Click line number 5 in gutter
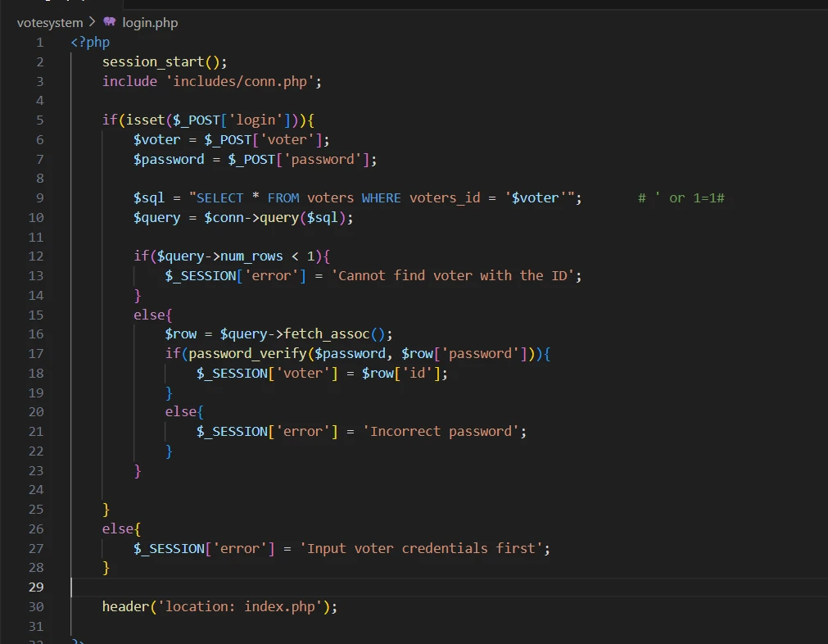 (40, 120)
